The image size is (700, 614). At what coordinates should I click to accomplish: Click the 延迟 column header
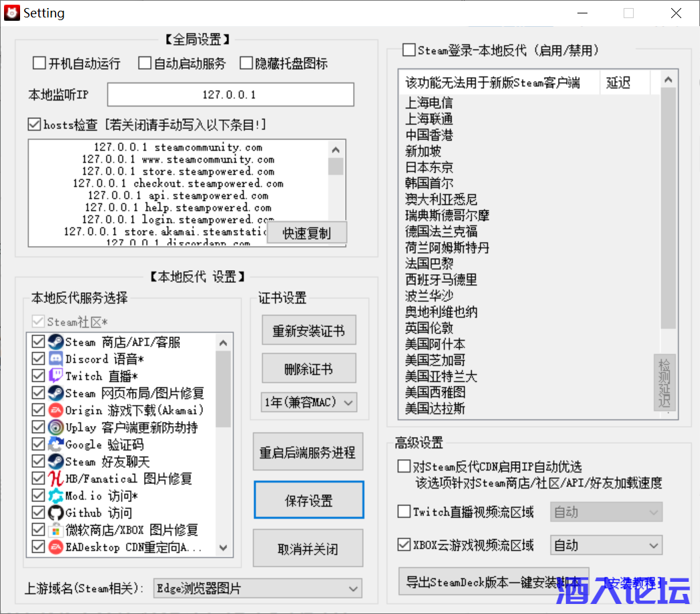624,82
